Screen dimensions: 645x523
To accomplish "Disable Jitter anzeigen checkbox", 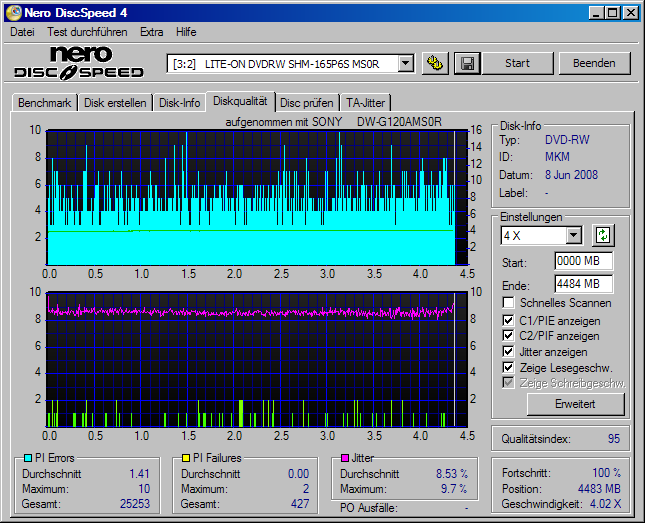I will [x=508, y=352].
